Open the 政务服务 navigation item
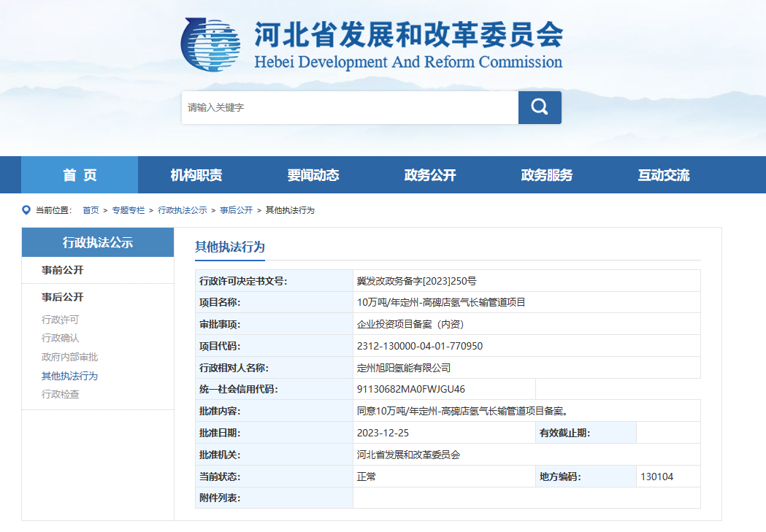 click(x=547, y=175)
